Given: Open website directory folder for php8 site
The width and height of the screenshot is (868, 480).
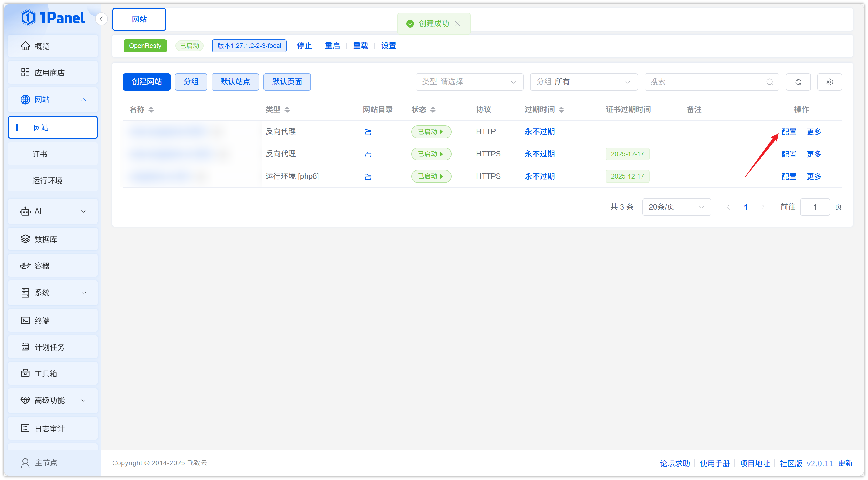Looking at the screenshot, I should pos(368,177).
